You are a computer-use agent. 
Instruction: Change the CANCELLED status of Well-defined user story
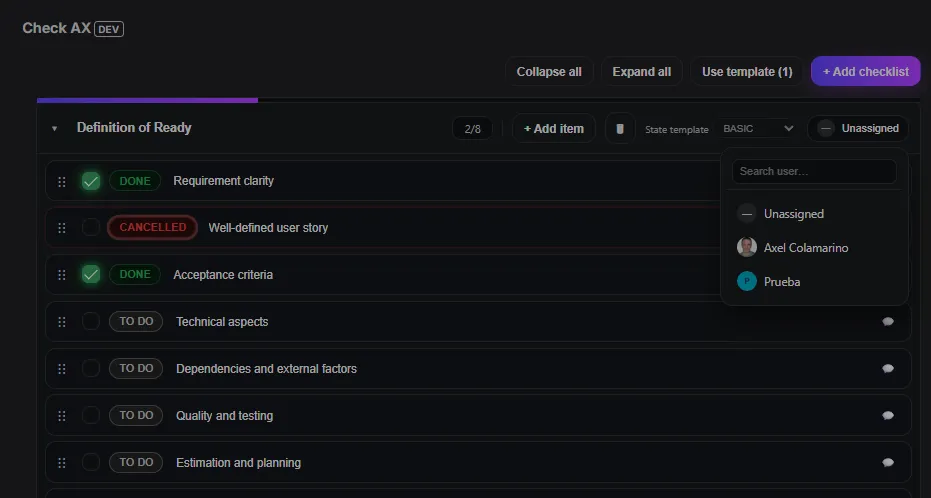coord(153,227)
